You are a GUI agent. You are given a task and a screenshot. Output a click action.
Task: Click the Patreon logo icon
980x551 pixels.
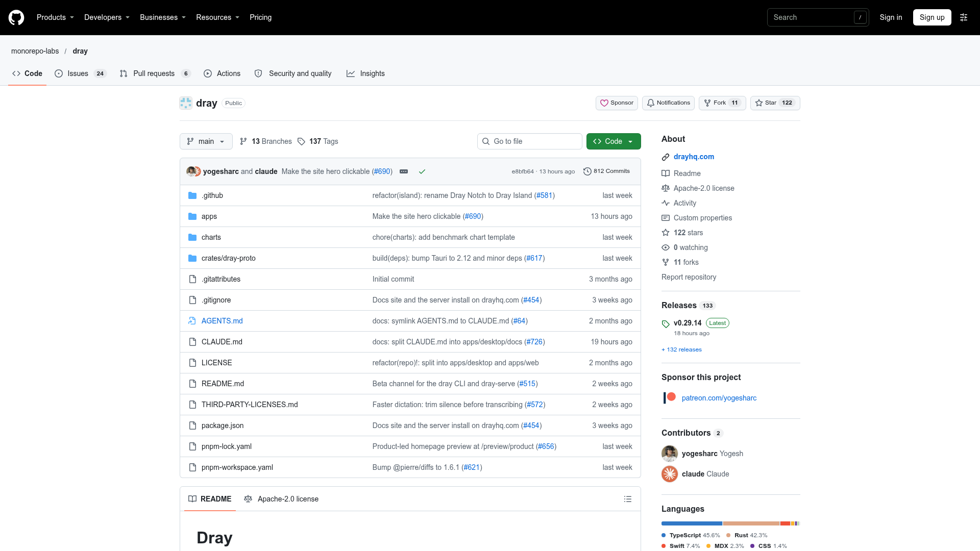tap(670, 398)
